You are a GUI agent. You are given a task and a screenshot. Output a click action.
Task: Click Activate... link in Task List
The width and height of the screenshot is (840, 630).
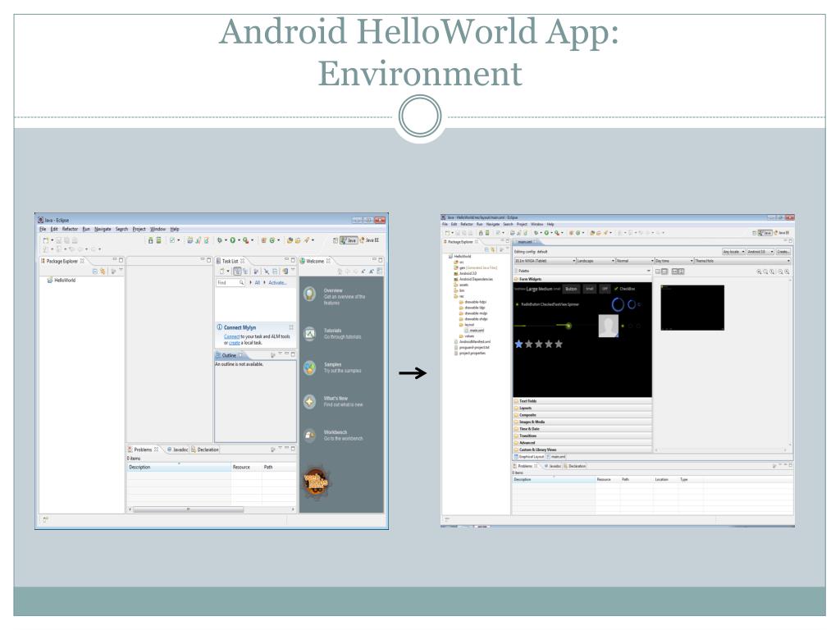tap(277, 282)
